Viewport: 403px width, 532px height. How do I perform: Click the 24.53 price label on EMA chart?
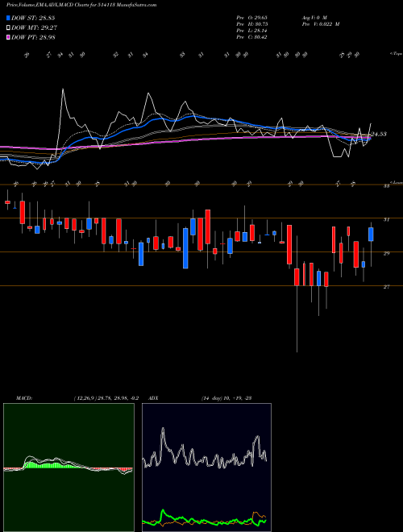tap(379, 135)
